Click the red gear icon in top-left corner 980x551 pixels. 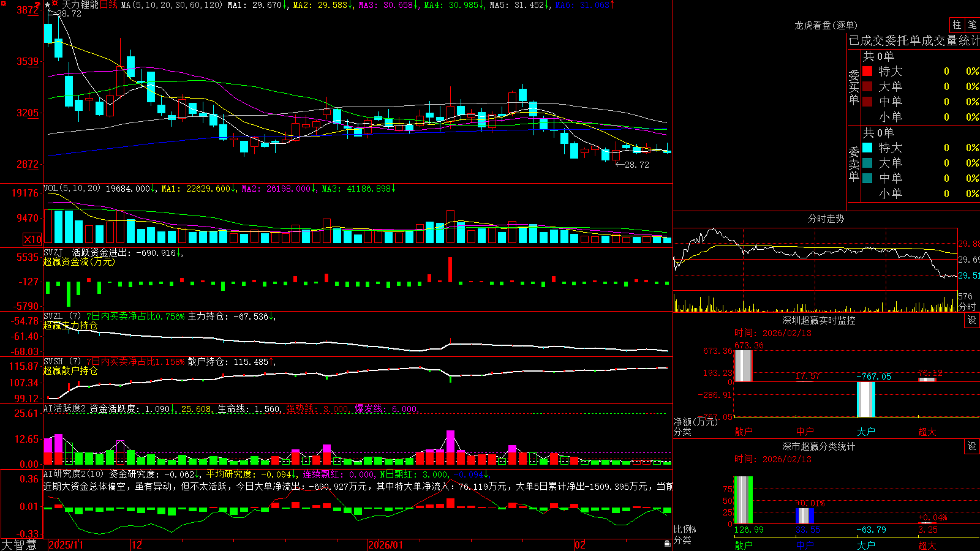[4, 3]
